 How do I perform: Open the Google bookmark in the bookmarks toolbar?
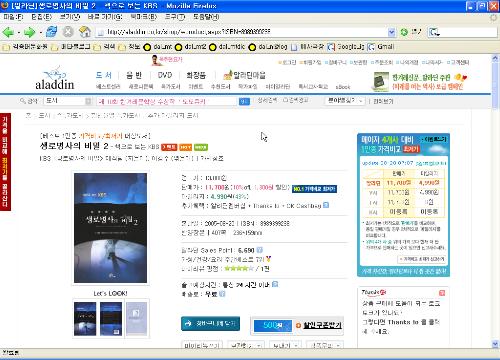(346, 47)
